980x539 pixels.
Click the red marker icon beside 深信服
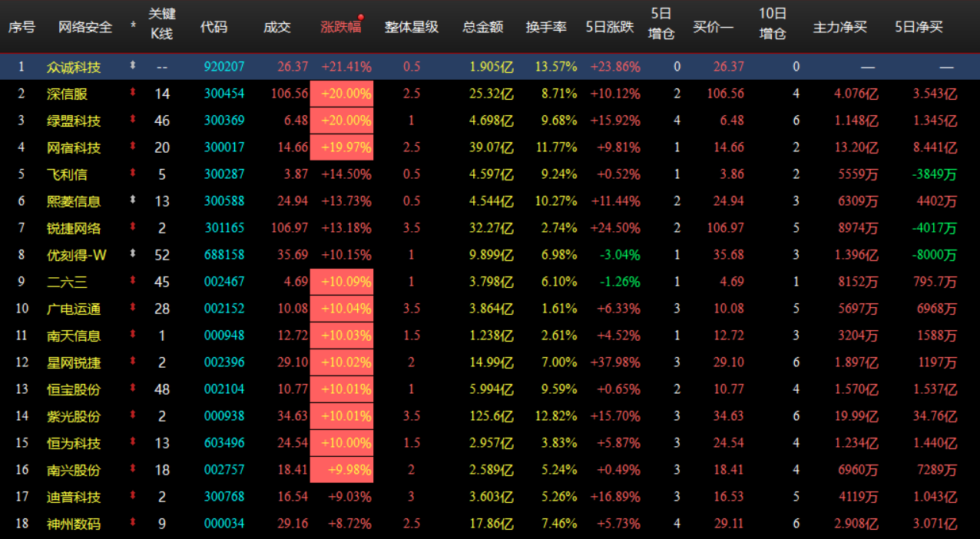point(133,93)
